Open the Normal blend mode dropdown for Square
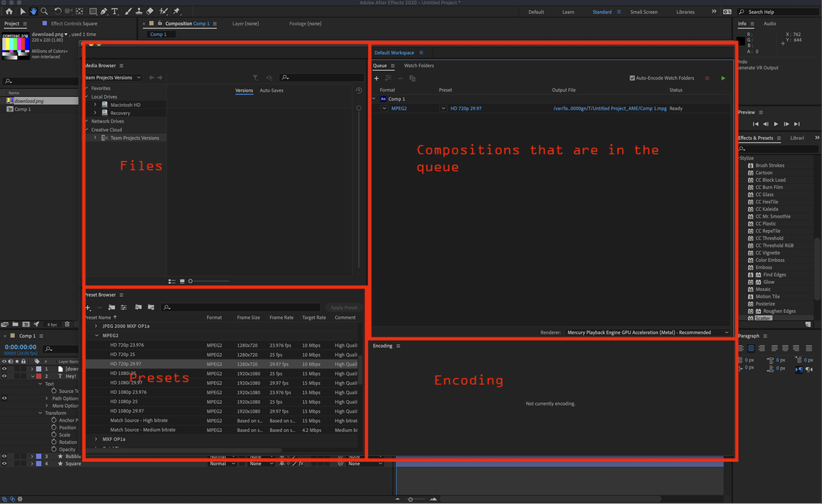 [222, 464]
